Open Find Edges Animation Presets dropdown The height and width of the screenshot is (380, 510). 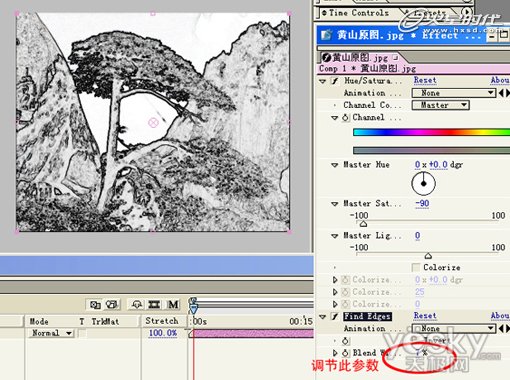click(454, 328)
